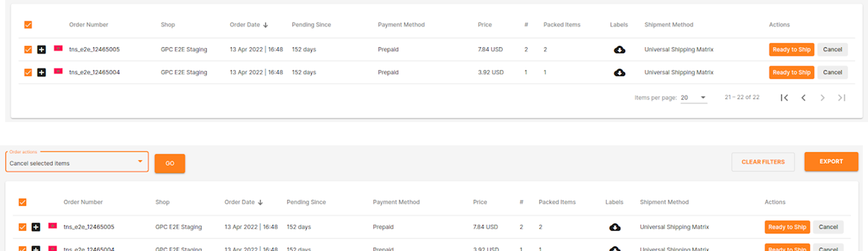Screen dimensions: 868x251
Task: Download labels for tns_e2e_12465005 in lower table
Action: pos(615,227)
